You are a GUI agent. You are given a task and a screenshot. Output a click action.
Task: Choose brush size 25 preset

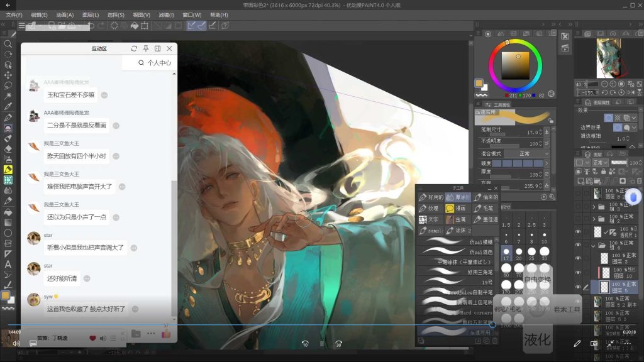[x=532, y=253]
